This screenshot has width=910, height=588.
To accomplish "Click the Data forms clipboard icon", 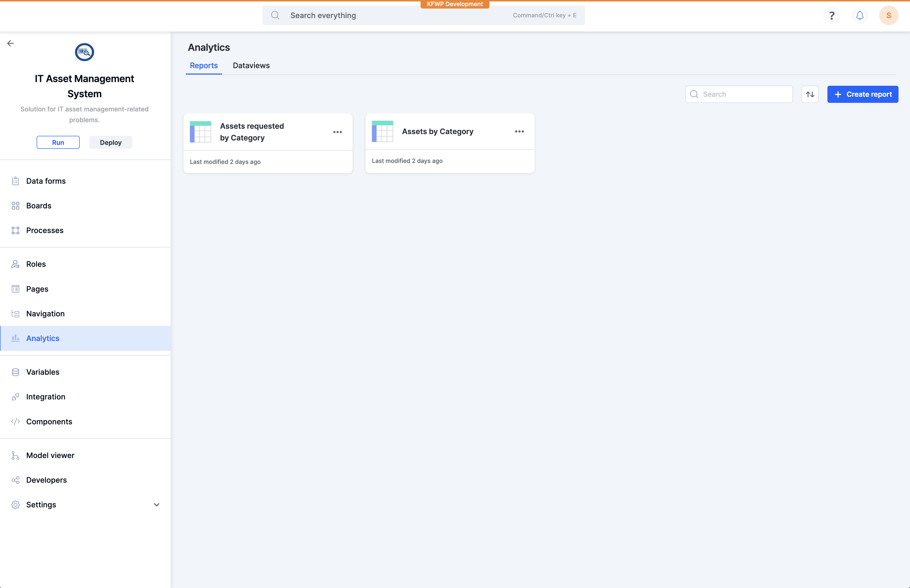I will [x=15, y=181].
